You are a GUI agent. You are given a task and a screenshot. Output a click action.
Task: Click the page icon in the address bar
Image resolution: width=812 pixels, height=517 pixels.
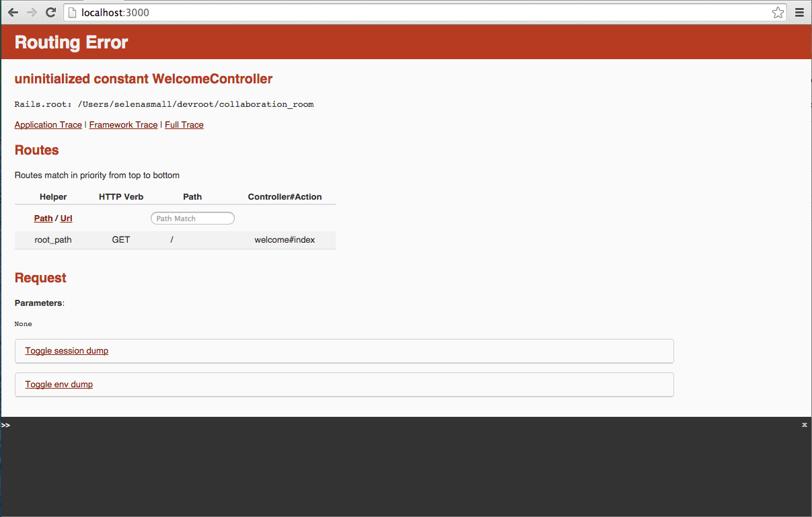point(73,12)
